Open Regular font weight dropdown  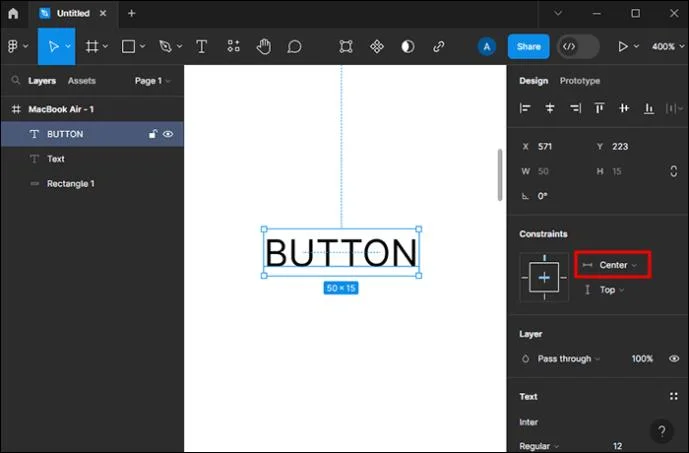[x=539, y=446]
